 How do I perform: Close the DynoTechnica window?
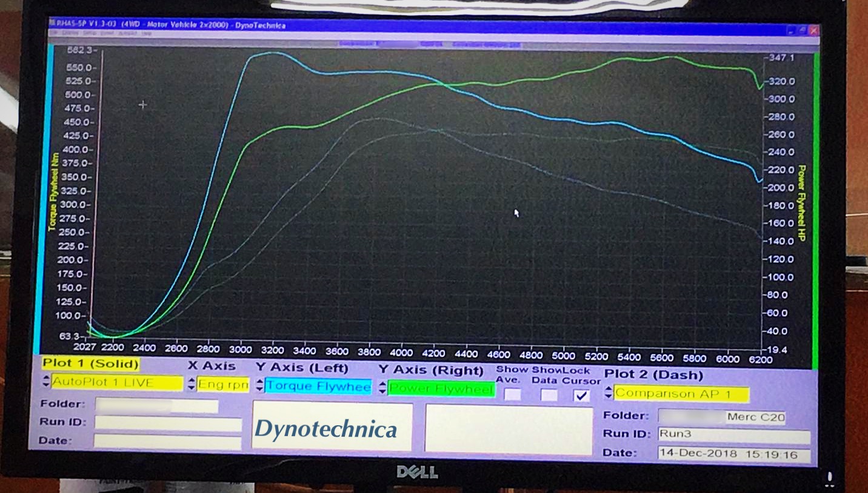813,30
